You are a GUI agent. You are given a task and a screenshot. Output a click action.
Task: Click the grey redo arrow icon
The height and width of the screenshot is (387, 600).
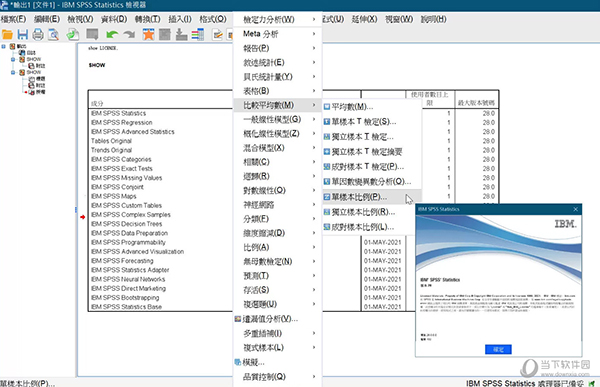click(129, 35)
